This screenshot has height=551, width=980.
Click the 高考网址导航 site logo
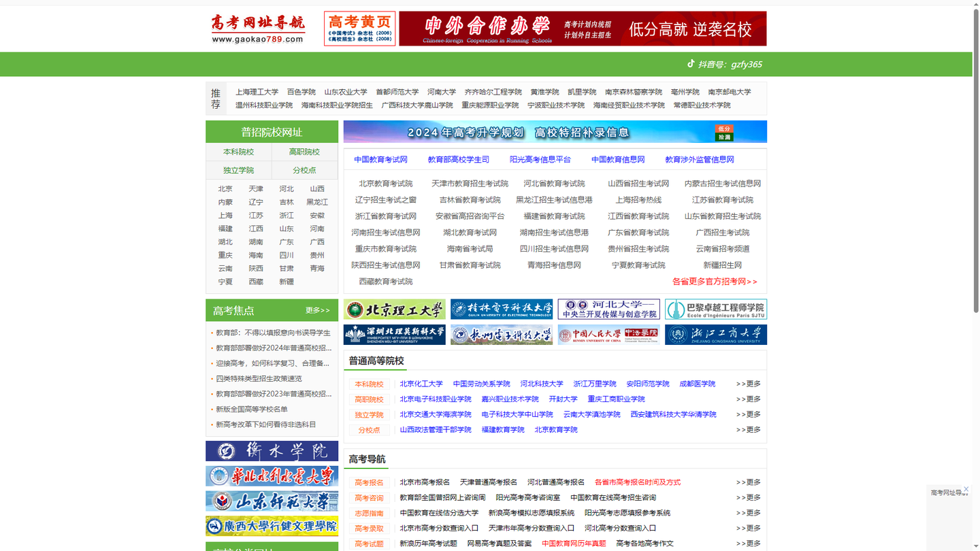pos(257,29)
